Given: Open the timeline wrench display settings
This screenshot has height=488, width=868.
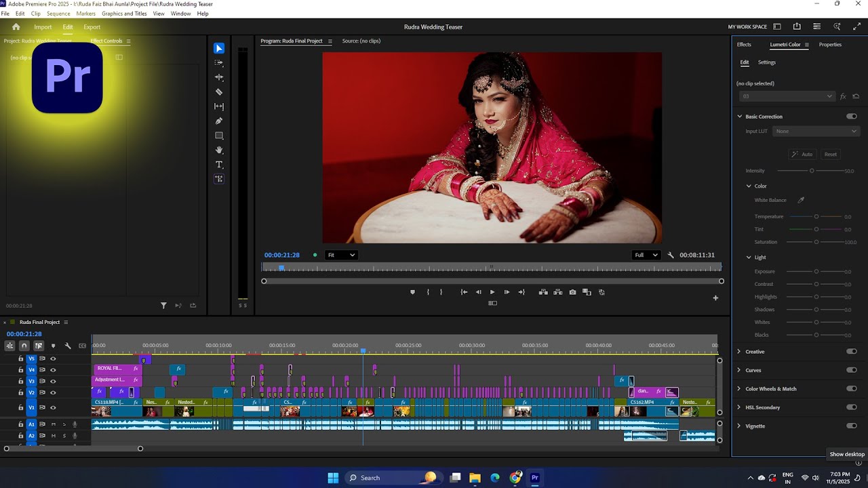Looking at the screenshot, I should click(x=68, y=346).
